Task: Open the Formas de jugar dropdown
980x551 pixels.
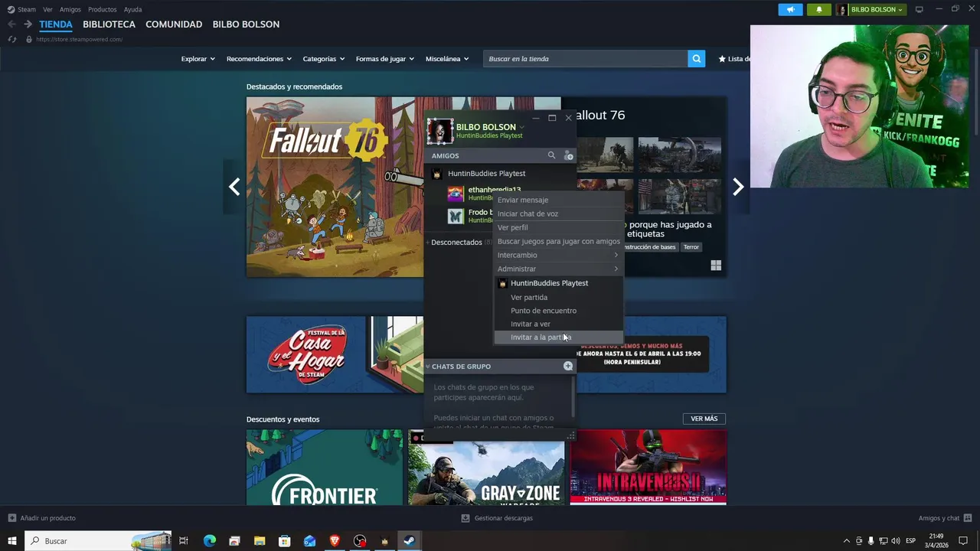Action: coord(384,59)
